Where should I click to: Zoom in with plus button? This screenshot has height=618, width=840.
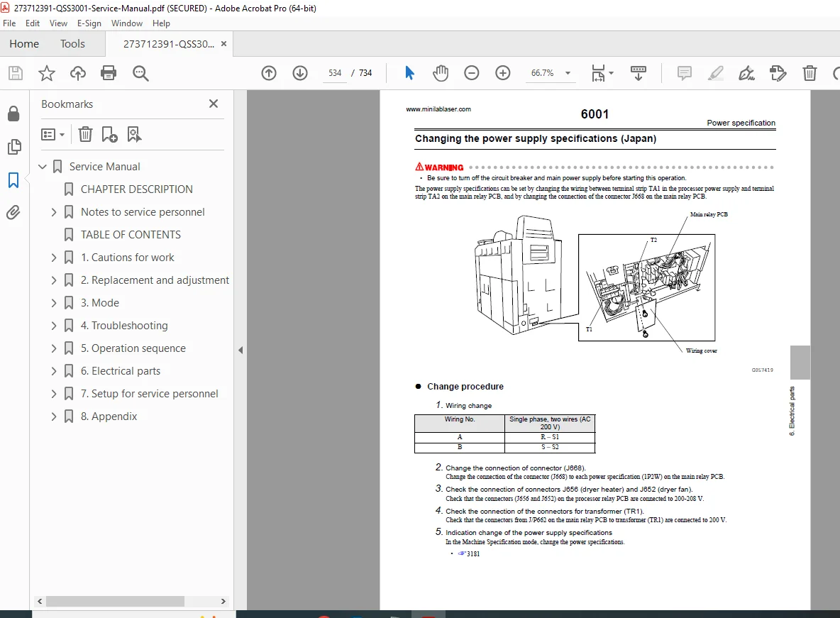(x=502, y=73)
